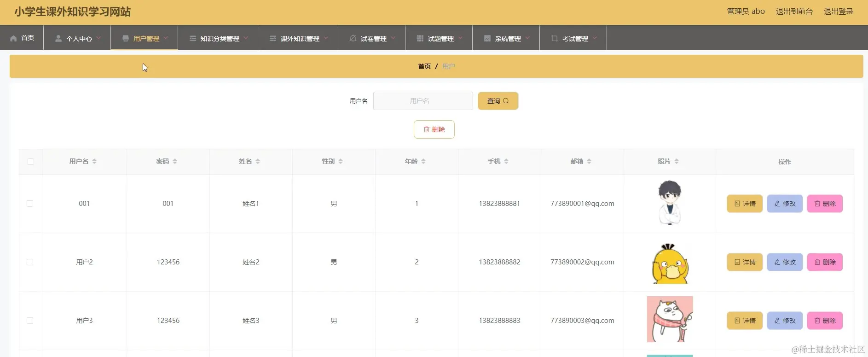The image size is (868, 357).
Task: Open the 个人中心 menu
Action: [77, 38]
